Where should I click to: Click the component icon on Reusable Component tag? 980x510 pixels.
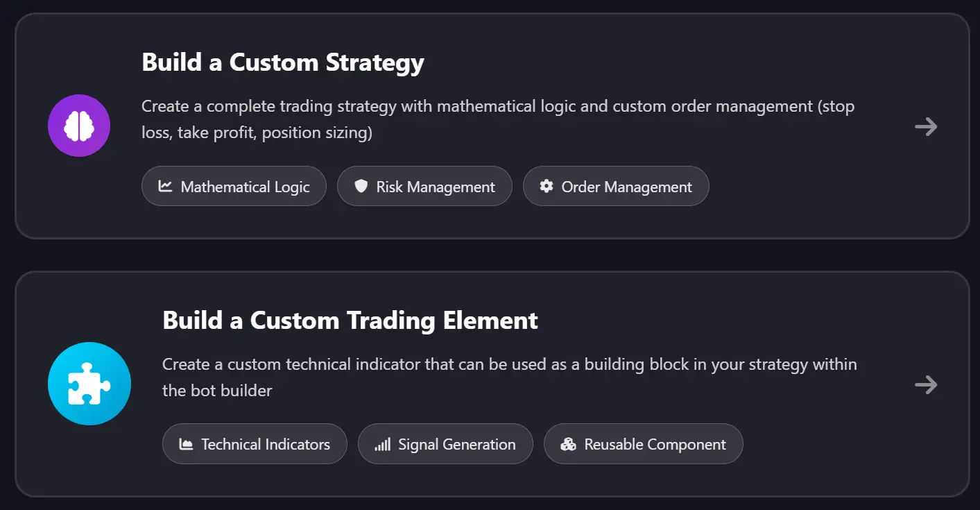(x=569, y=444)
